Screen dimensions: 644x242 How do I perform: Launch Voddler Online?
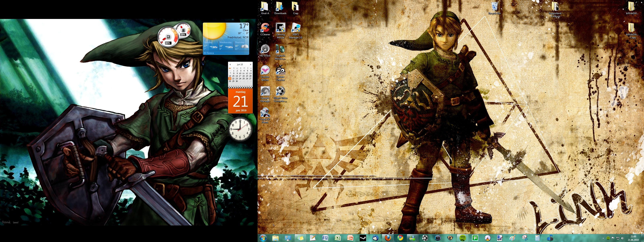[x=265, y=73]
